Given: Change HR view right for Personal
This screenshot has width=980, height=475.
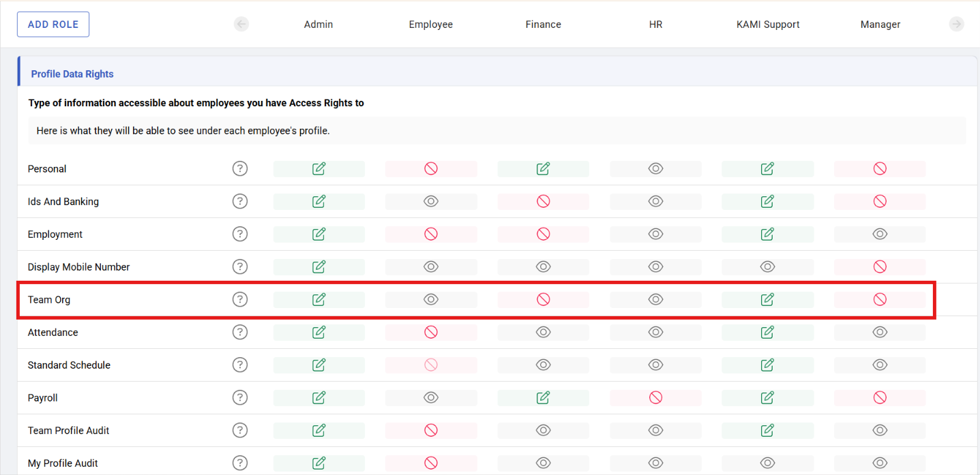Looking at the screenshot, I should point(656,168).
